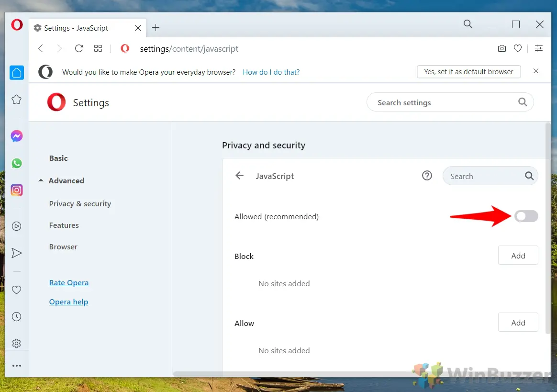Open the Player icon in the sidebar
This screenshot has height=392, width=557.
[x=17, y=226]
